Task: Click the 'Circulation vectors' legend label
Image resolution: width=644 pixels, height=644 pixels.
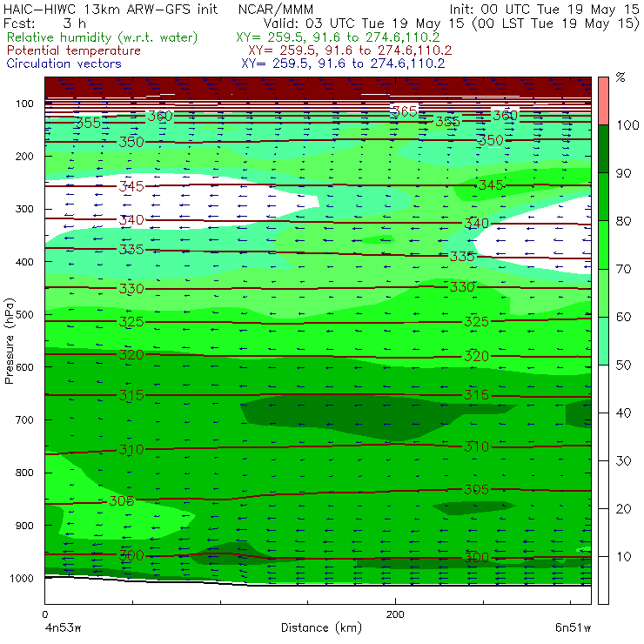Action: tap(64, 64)
